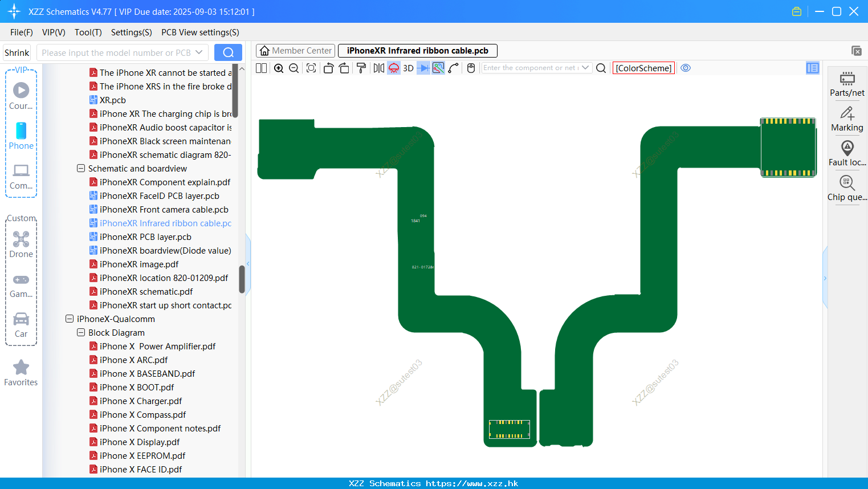Viewport: 868px width, 489px height.
Task: Open the Courses section in the sidebar
Action: [21, 96]
